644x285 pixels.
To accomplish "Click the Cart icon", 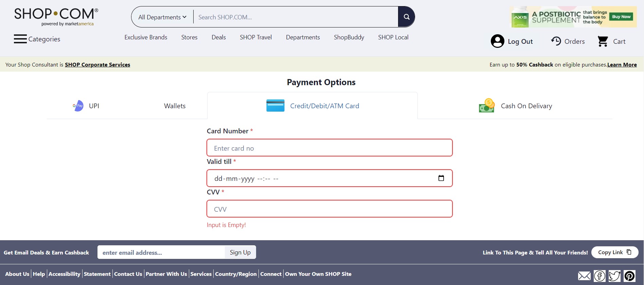I will (602, 41).
